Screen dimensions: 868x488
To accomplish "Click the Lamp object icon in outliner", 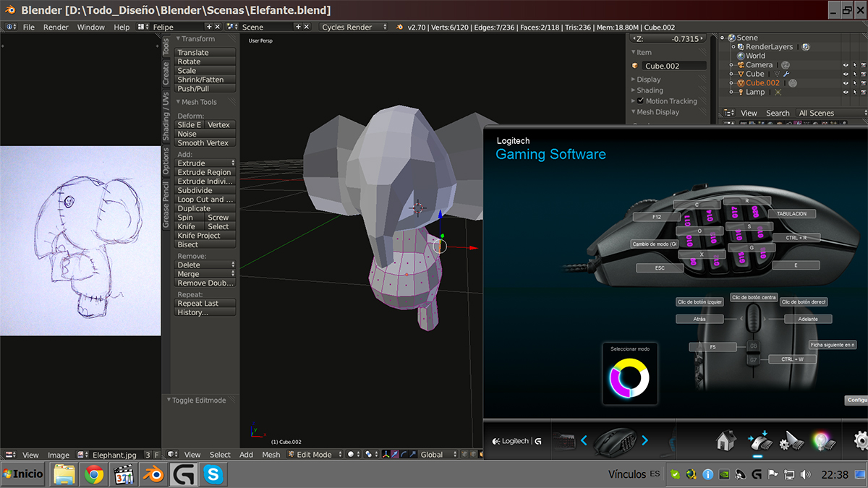I will 740,93.
